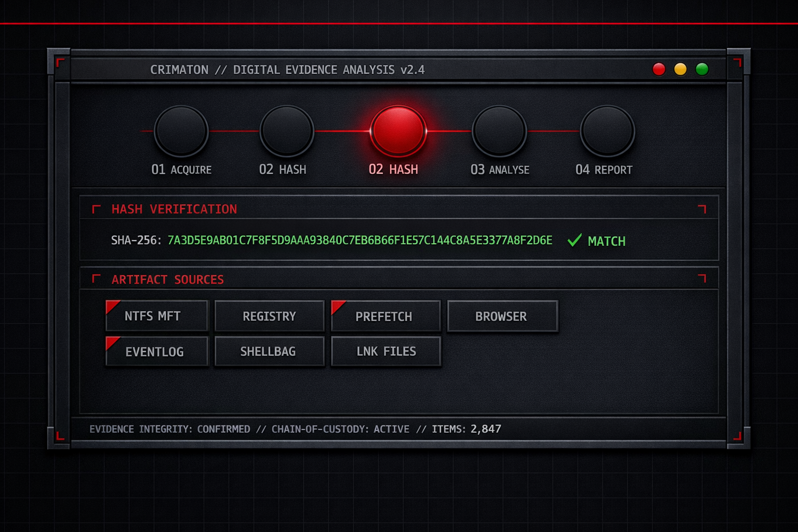
Task: Click top-right corner bracket of Artifact Sources
Action: pos(702,278)
